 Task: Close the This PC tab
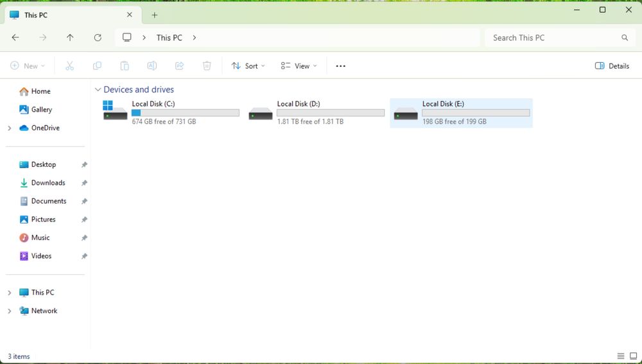130,15
